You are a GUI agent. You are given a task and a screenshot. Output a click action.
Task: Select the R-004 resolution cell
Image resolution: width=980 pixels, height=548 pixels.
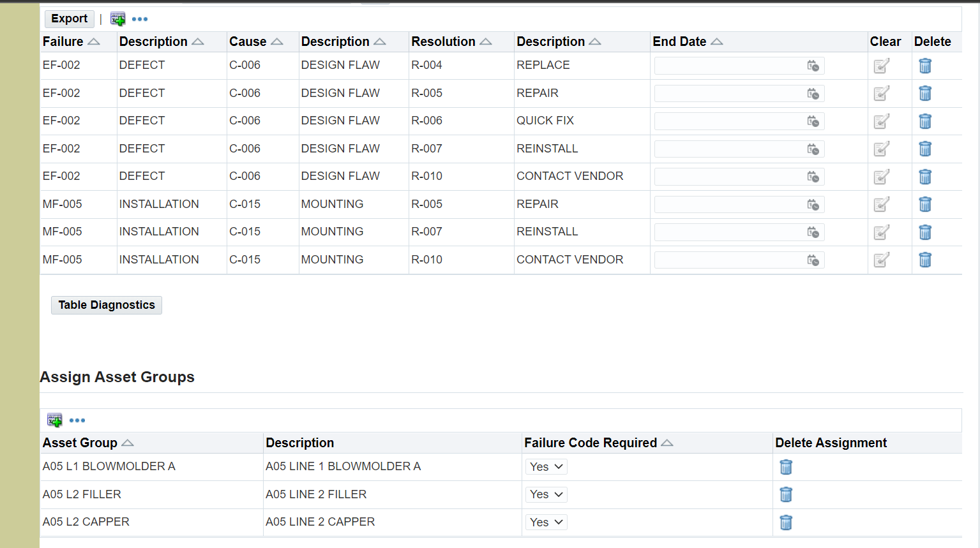426,65
